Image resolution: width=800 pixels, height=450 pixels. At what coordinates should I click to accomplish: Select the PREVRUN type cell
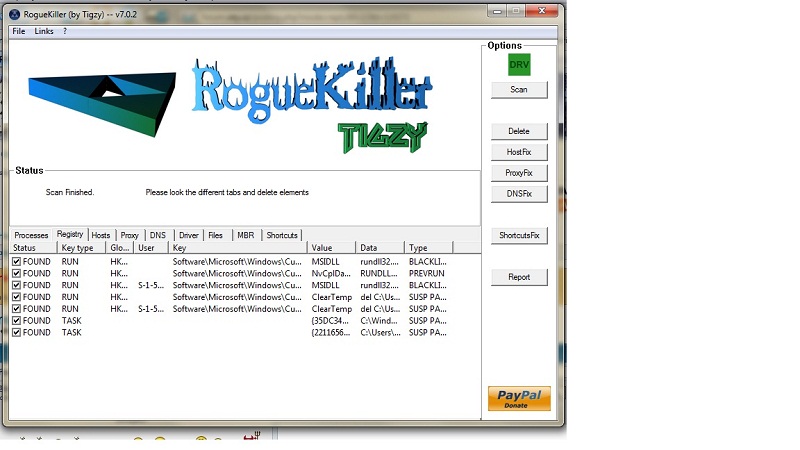427,273
